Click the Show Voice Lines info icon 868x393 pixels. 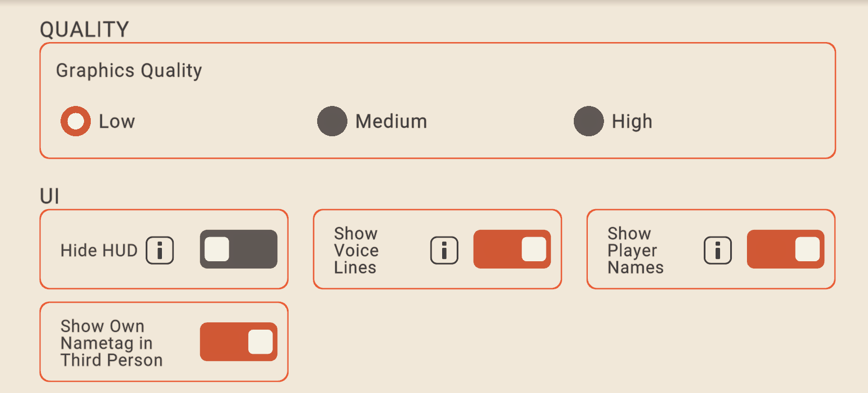point(444,250)
